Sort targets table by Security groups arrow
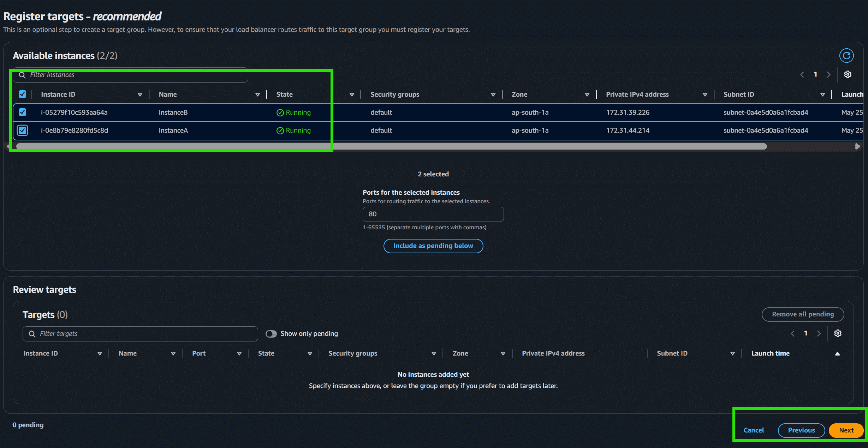 click(x=434, y=353)
